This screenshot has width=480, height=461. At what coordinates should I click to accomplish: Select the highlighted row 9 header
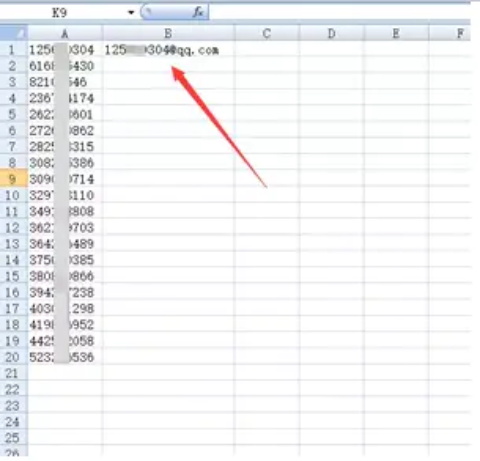(14, 179)
